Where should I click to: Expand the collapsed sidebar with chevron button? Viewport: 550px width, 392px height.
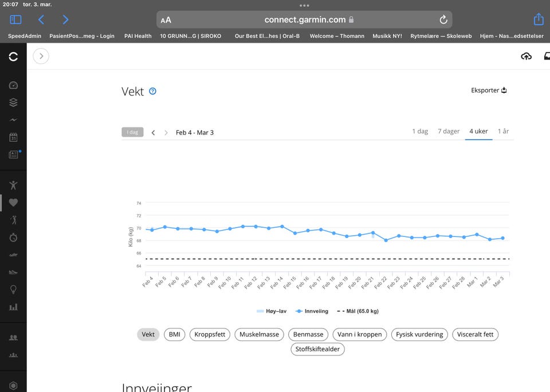[x=41, y=56]
